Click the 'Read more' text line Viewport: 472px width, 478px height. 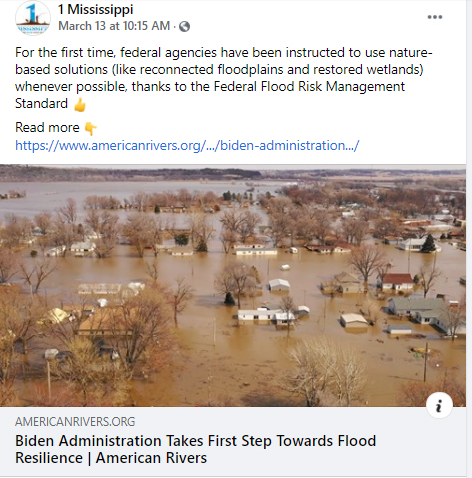(x=47, y=128)
